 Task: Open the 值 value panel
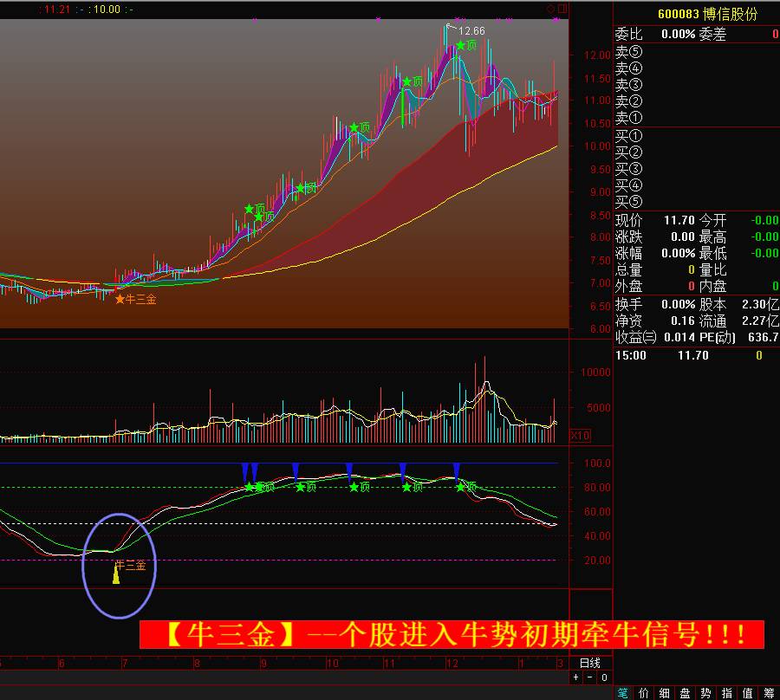tap(747, 693)
